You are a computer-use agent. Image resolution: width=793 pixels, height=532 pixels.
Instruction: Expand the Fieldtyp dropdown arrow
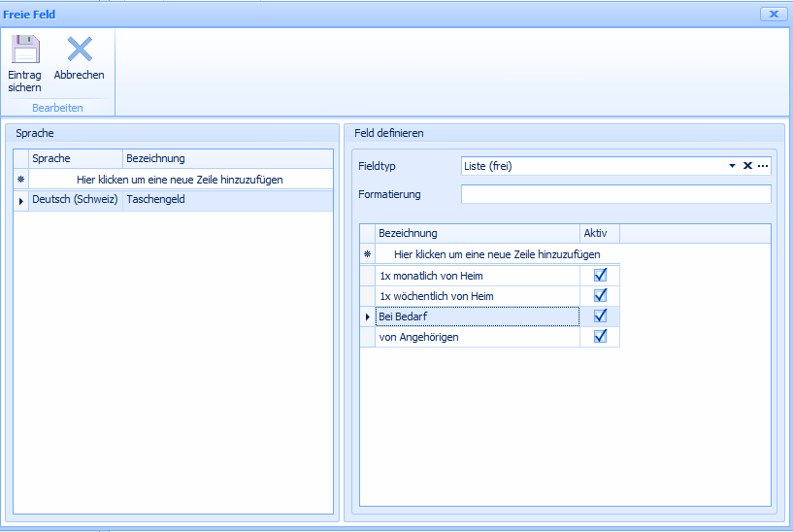point(733,166)
